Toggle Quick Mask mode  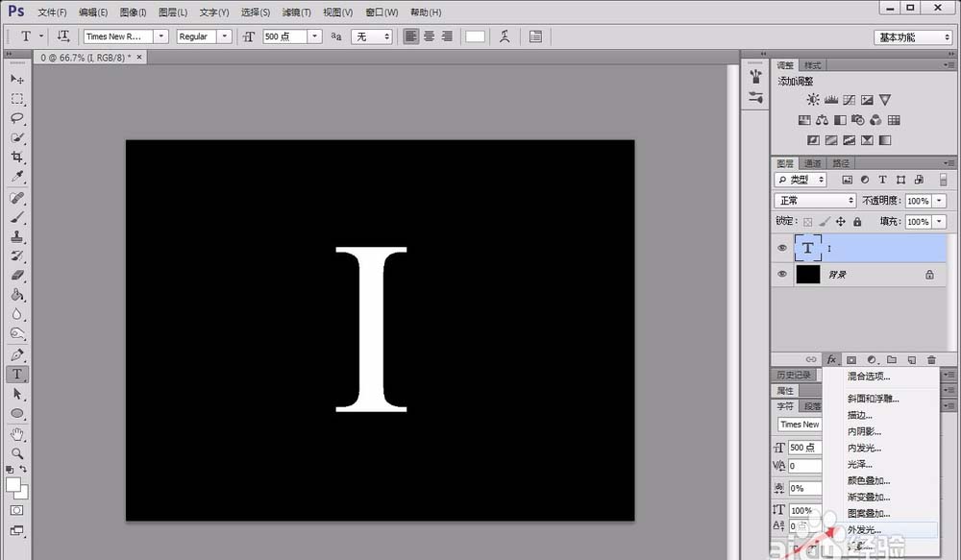click(17, 510)
